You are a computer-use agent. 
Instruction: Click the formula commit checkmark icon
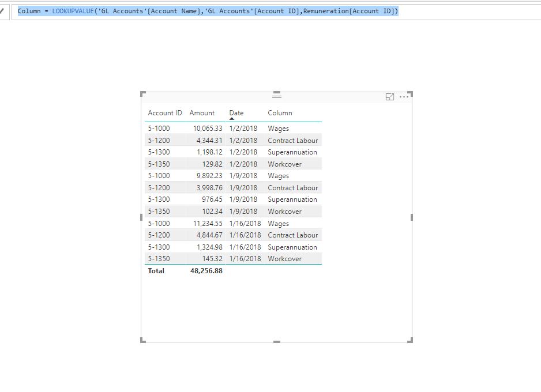pyautogui.click(x=2, y=11)
